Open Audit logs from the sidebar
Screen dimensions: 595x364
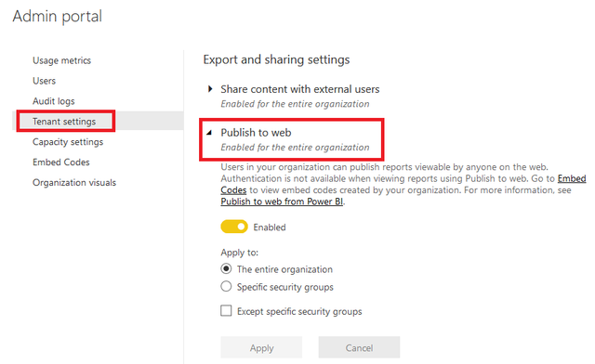pyautogui.click(x=54, y=101)
